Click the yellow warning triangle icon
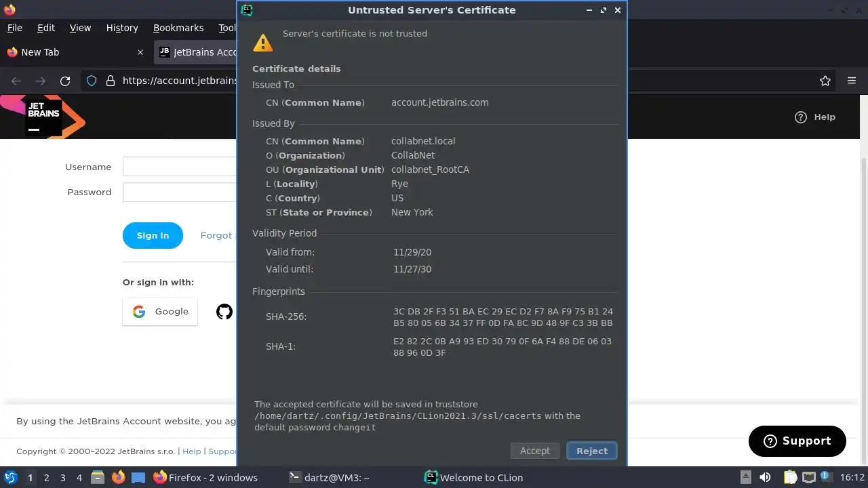The height and width of the screenshot is (488, 868). (262, 42)
